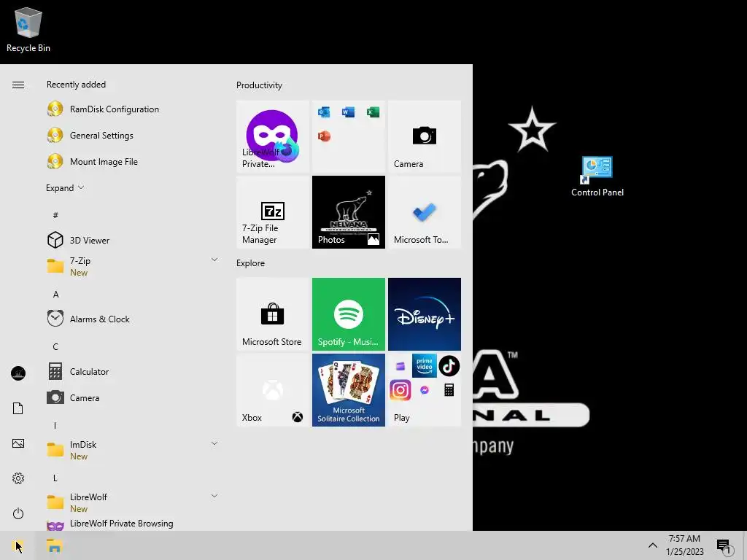Open LibreWolf Private tile

[x=273, y=136]
